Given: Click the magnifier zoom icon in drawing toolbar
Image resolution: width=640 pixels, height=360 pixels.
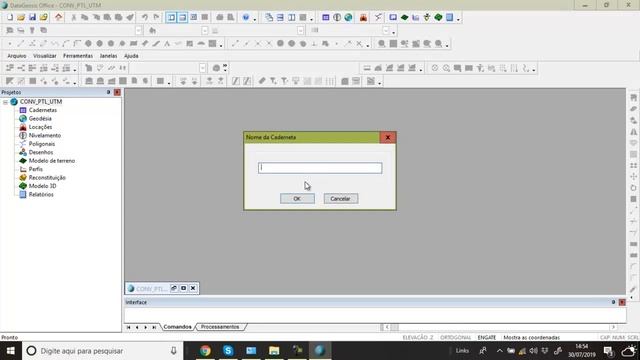Looking at the screenshot, I should 382,43.
